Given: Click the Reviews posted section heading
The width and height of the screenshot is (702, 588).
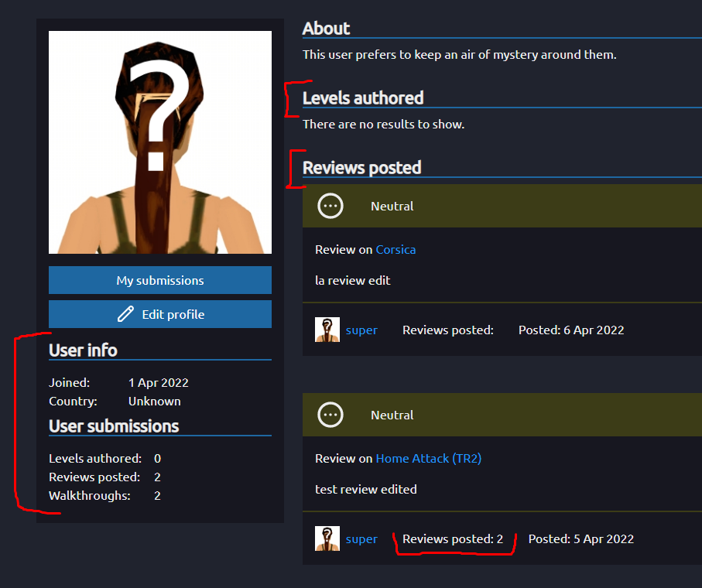Looking at the screenshot, I should (361, 167).
